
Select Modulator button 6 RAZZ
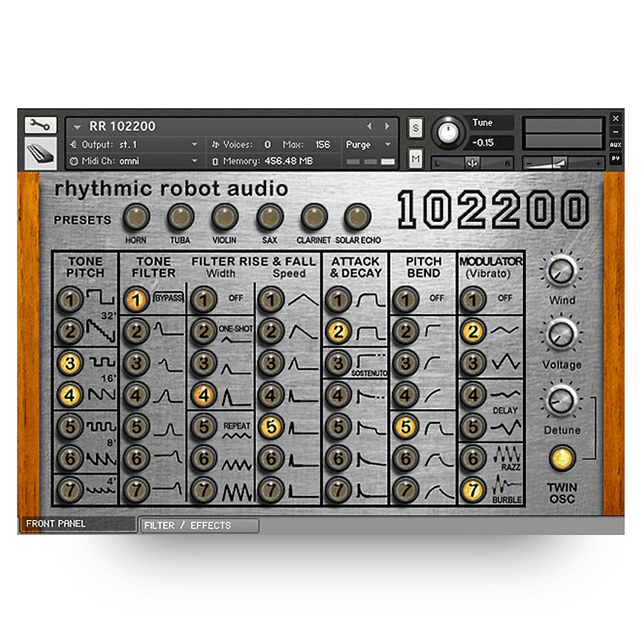click(x=473, y=459)
